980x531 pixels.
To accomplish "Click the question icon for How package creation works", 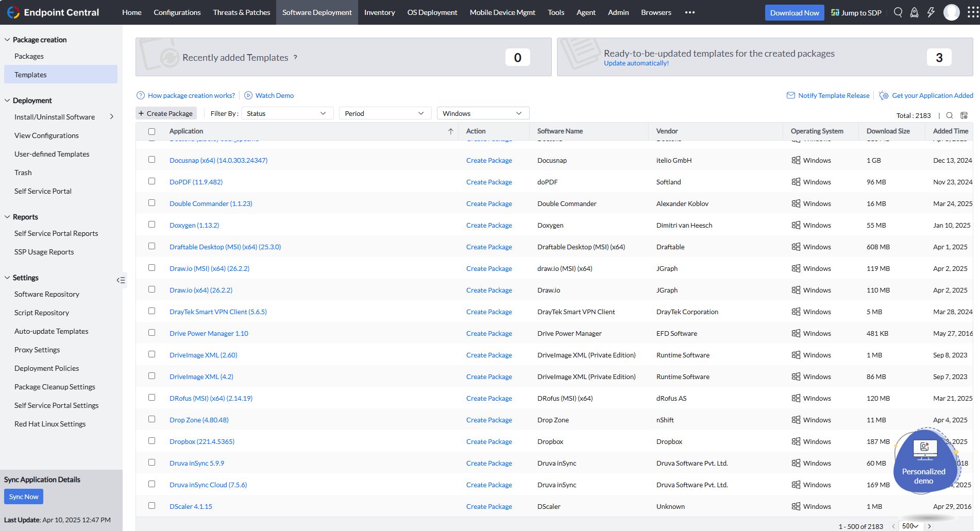I will (x=140, y=95).
